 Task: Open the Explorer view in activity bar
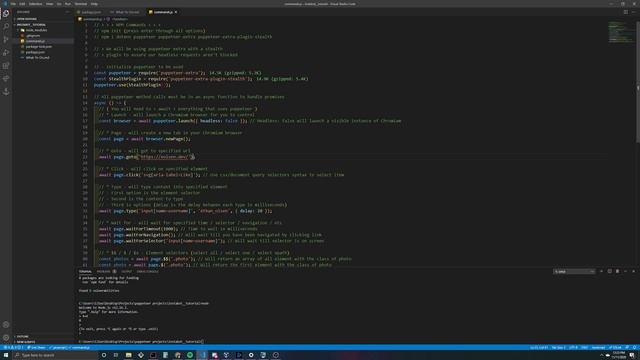6,14
